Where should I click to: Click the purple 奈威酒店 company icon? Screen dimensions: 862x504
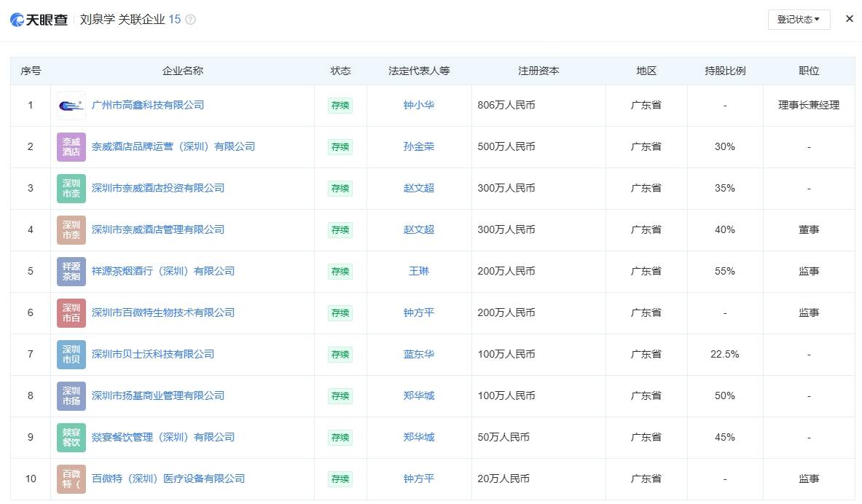point(71,147)
